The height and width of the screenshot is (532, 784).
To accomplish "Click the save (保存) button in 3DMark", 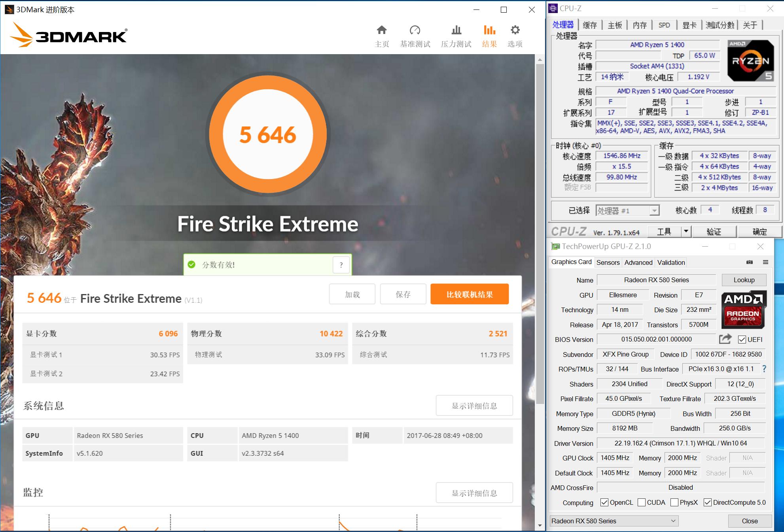I will click(x=403, y=294).
